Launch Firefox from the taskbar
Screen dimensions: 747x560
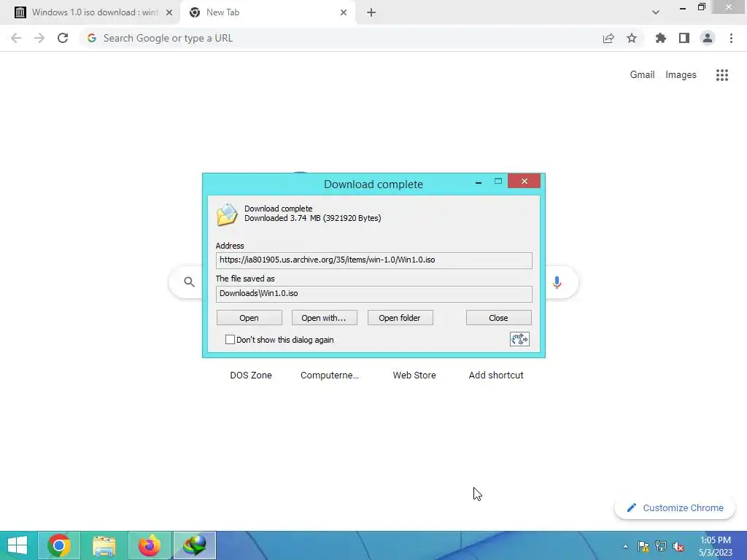click(150, 545)
